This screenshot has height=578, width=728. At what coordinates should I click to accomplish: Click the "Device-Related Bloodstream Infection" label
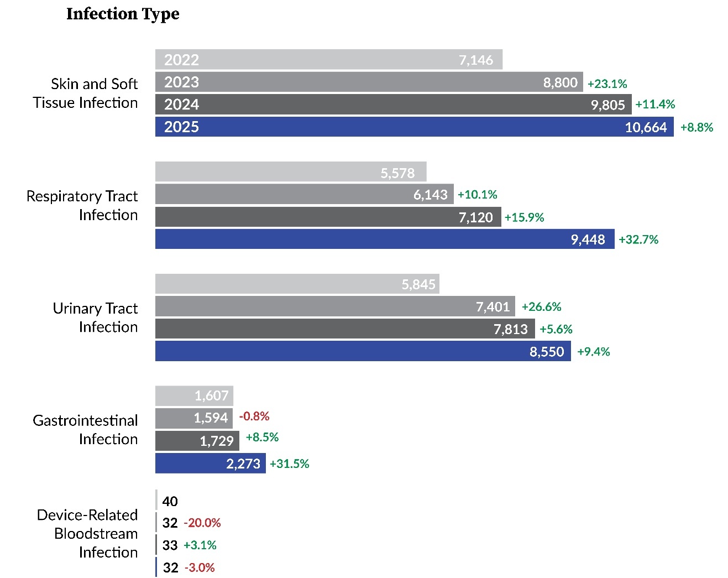point(87,533)
